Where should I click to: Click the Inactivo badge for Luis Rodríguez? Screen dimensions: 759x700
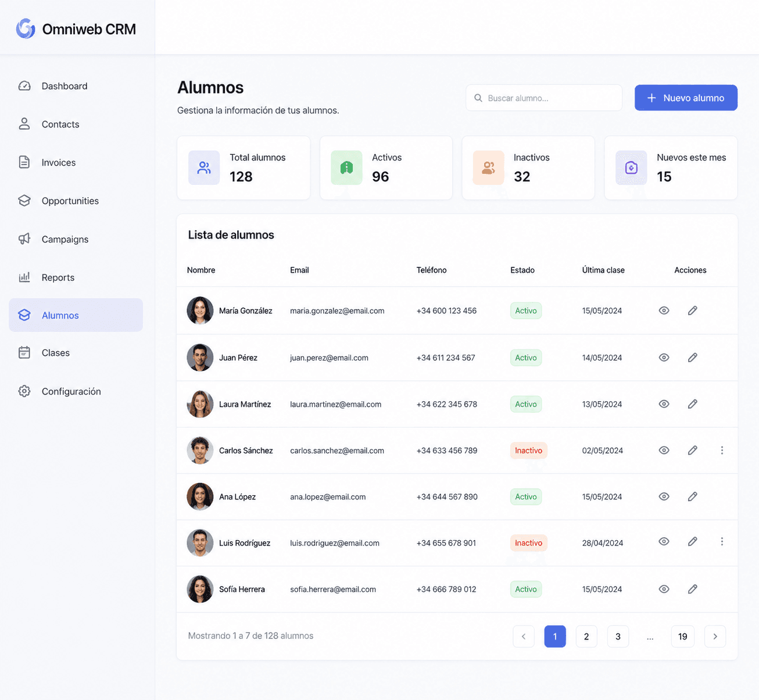pos(528,543)
